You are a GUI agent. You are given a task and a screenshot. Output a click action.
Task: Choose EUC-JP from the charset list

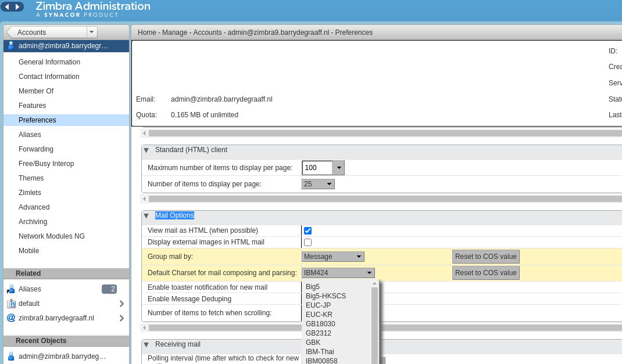(318, 305)
